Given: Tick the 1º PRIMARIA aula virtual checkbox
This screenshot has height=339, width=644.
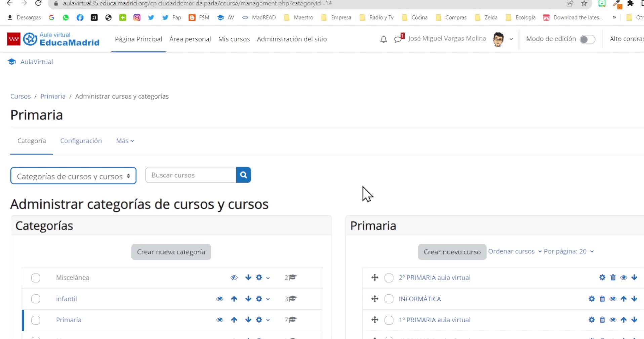Looking at the screenshot, I should (x=389, y=320).
